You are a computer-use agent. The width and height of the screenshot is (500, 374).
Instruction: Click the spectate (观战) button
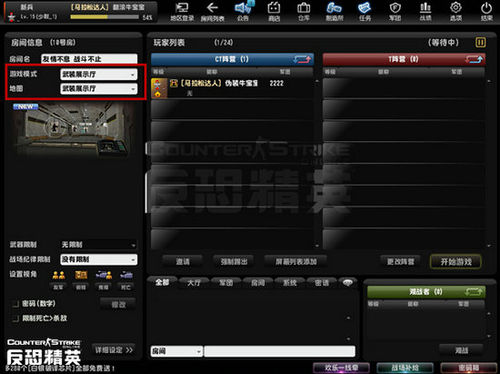pyautogui.click(x=461, y=350)
